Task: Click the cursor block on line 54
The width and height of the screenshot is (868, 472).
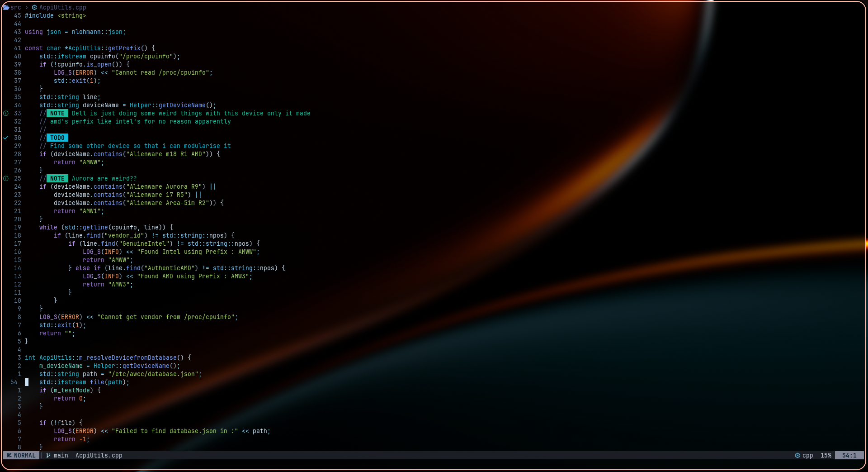Action: (27, 382)
